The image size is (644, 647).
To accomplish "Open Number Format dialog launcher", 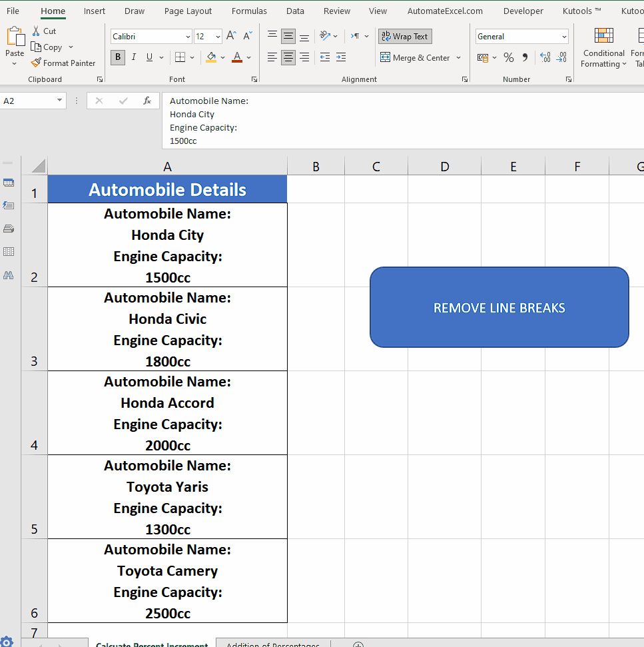I will pyautogui.click(x=569, y=79).
